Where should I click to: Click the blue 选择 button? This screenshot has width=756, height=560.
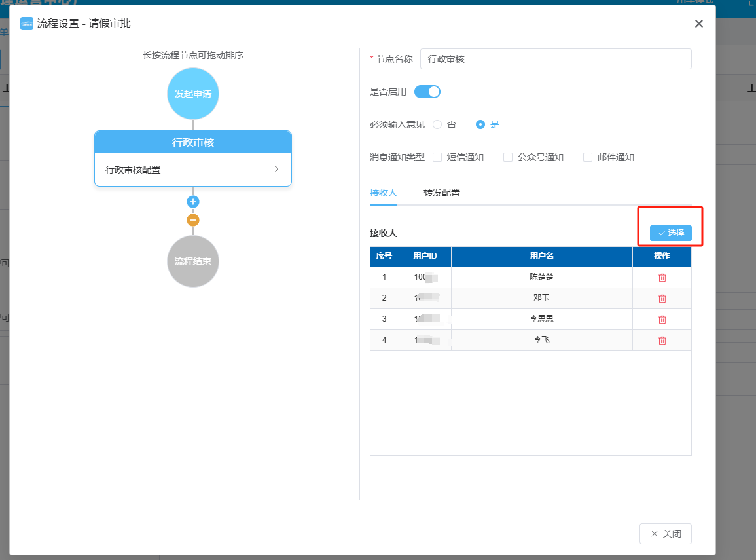671,233
